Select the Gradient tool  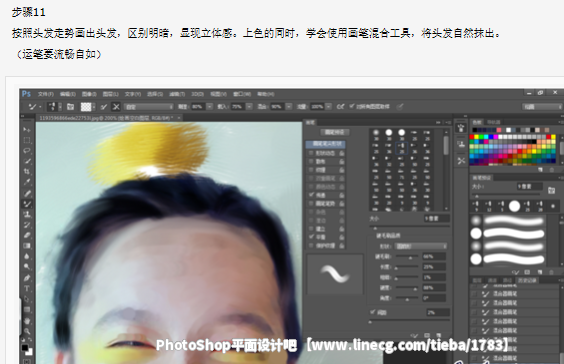point(27,246)
